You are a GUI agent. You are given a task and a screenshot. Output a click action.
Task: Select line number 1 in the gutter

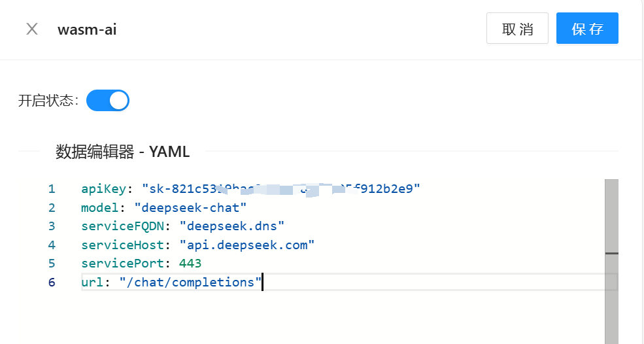click(52, 189)
